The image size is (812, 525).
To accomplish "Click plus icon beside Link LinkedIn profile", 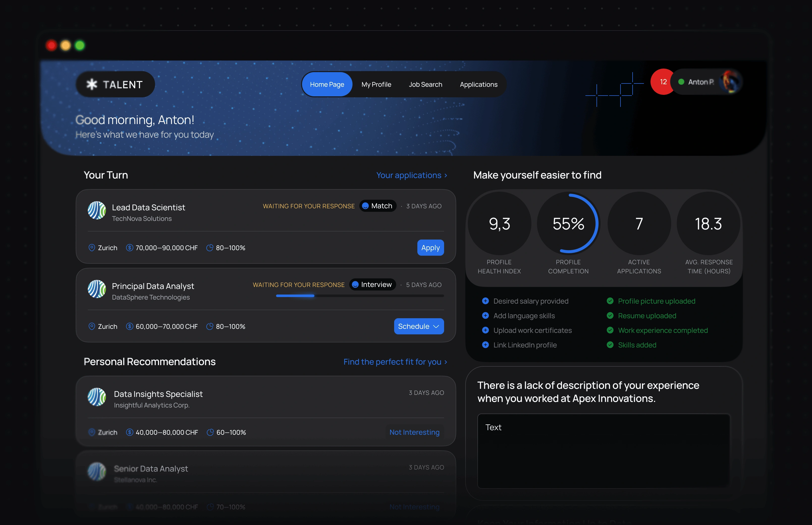I will pyautogui.click(x=485, y=345).
